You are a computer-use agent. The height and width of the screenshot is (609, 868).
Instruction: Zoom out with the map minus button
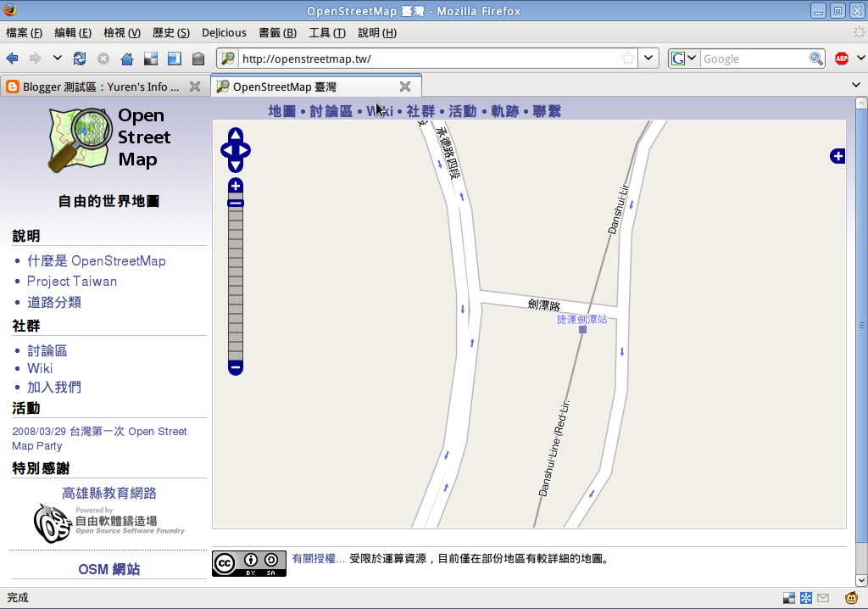pyautogui.click(x=236, y=367)
